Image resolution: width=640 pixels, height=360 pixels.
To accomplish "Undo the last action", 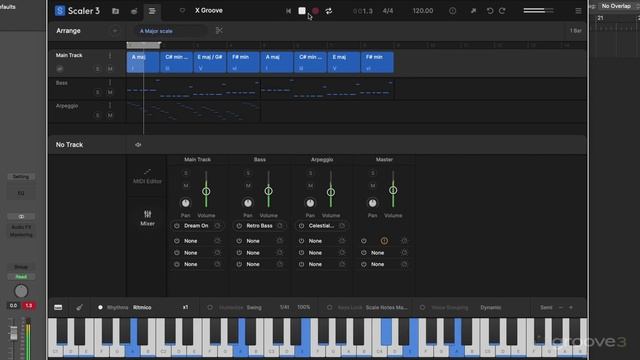I will tap(490, 11).
